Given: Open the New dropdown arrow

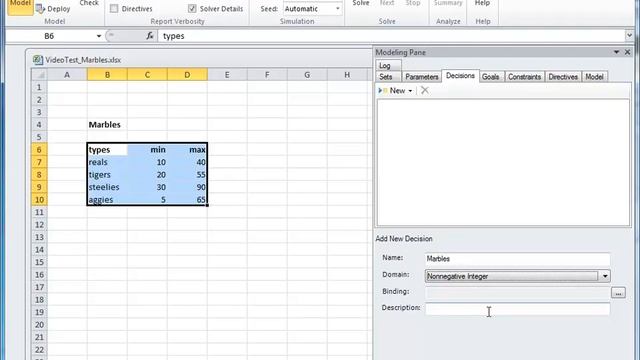Looking at the screenshot, I should click(x=410, y=91).
